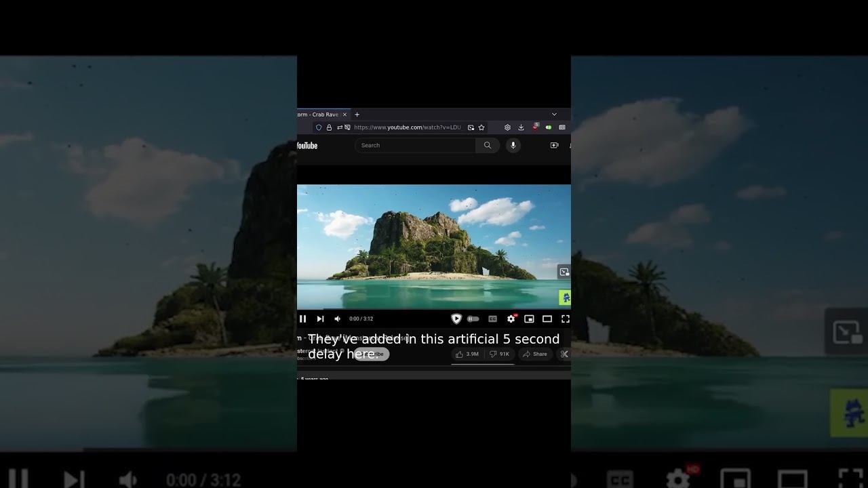Expand the list all tabs chevron
868x488 pixels.
554,115
